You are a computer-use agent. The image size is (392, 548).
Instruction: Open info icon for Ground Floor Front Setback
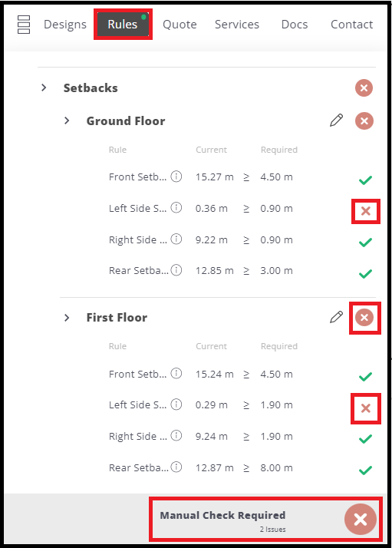(x=176, y=177)
